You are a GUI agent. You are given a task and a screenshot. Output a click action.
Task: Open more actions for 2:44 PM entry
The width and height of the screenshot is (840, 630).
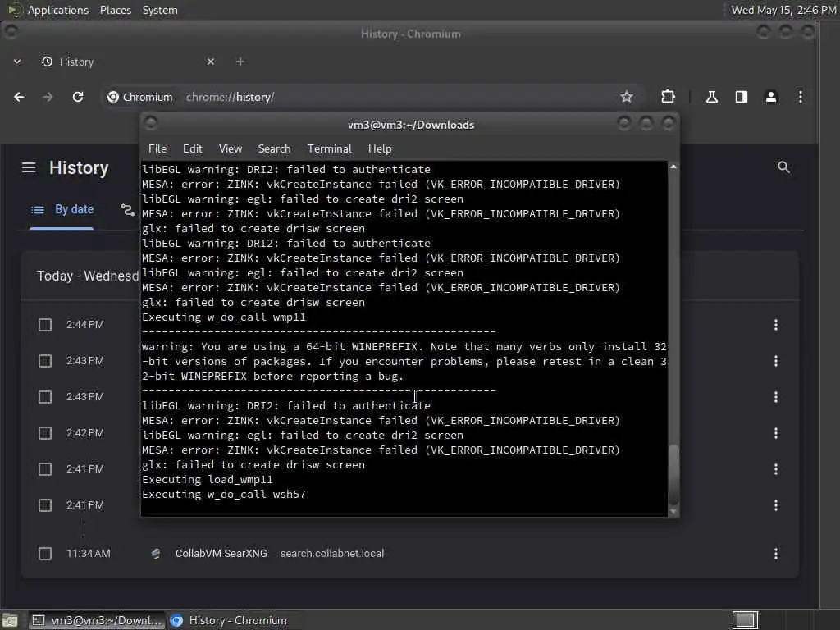(776, 325)
